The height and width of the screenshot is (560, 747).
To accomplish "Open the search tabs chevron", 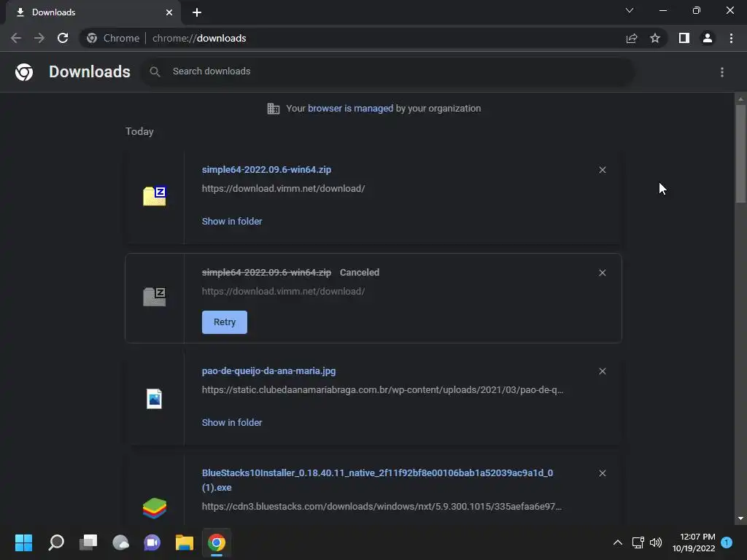I will tap(630, 10).
